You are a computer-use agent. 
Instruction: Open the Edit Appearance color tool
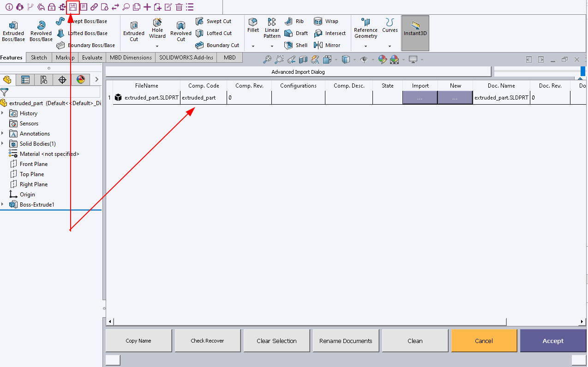point(382,59)
